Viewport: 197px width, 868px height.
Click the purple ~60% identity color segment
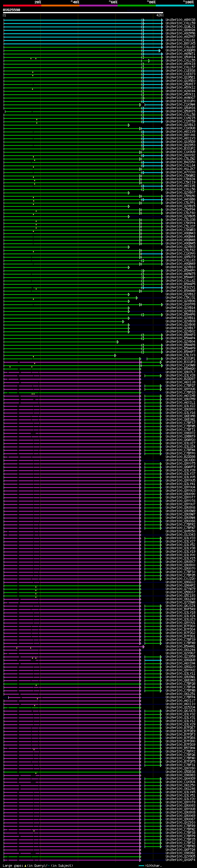(99, 6)
